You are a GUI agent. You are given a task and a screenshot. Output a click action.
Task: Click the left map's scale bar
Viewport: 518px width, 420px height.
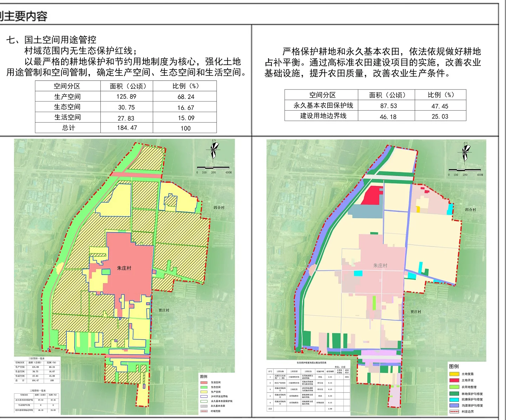tap(213, 168)
